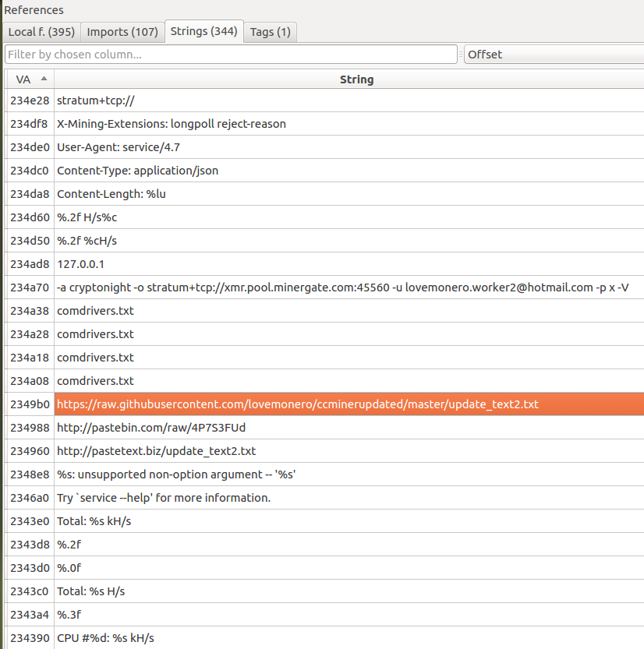Viewport: 644px width, 649px height.
Task: Select the Strings (344) tab
Action: [x=203, y=32]
